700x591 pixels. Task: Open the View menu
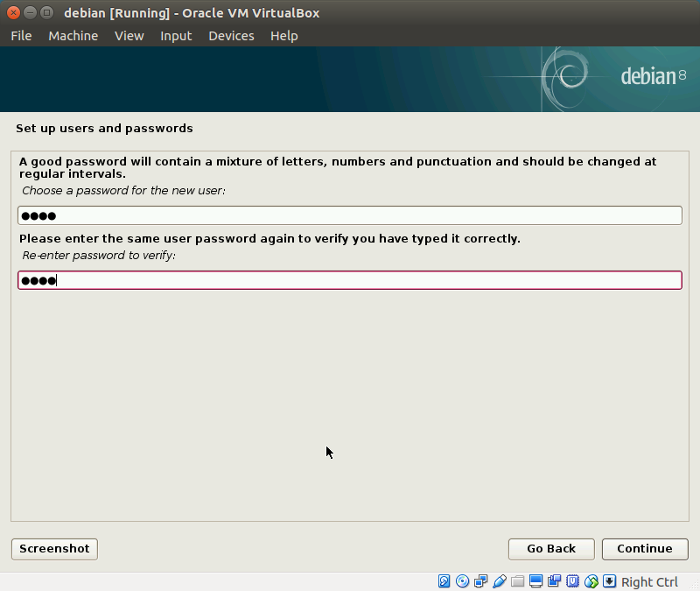coord(129,36)
